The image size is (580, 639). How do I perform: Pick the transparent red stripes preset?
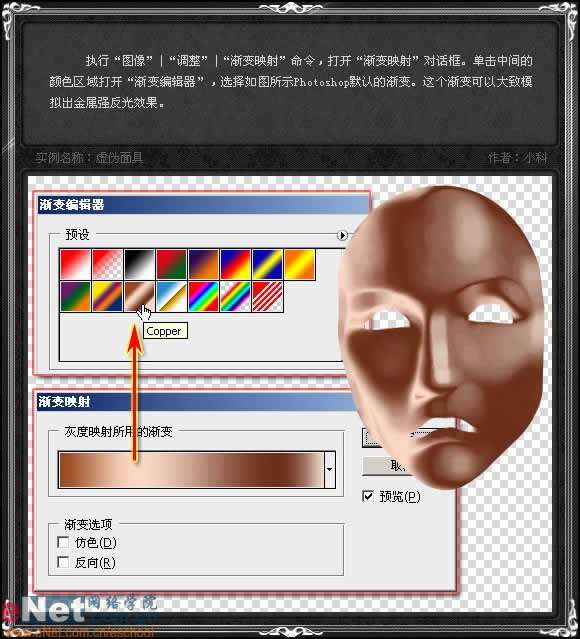pyautogui.click(x=267, y=296)
